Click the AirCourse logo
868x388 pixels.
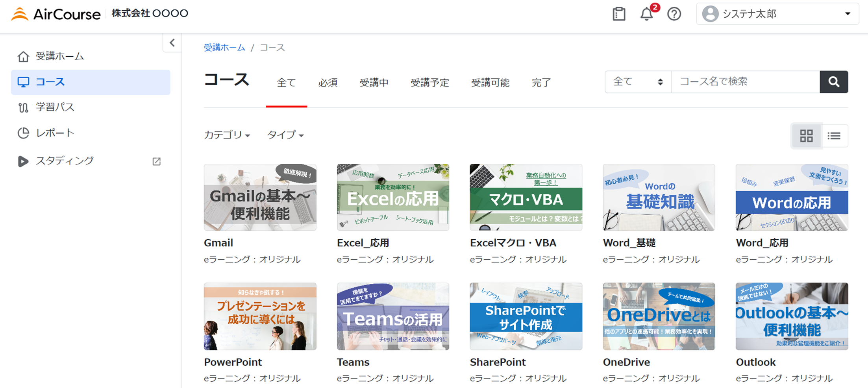(x=56, y=14)
